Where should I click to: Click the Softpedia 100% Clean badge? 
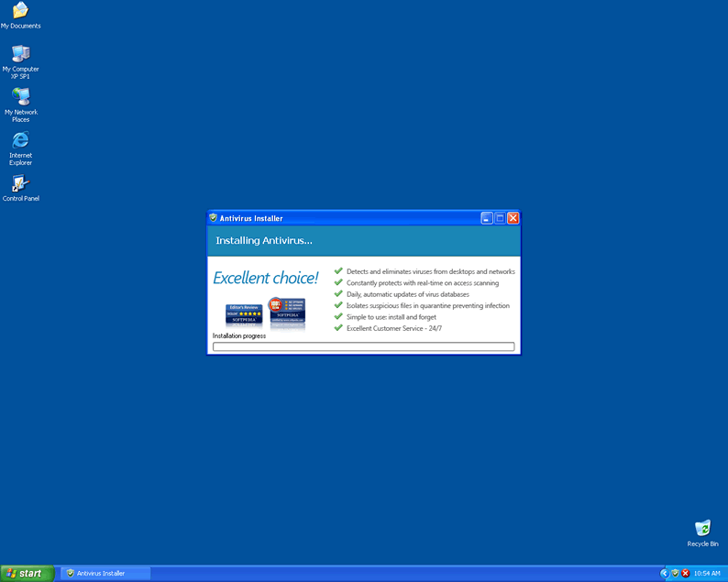(x=287, y=312)
